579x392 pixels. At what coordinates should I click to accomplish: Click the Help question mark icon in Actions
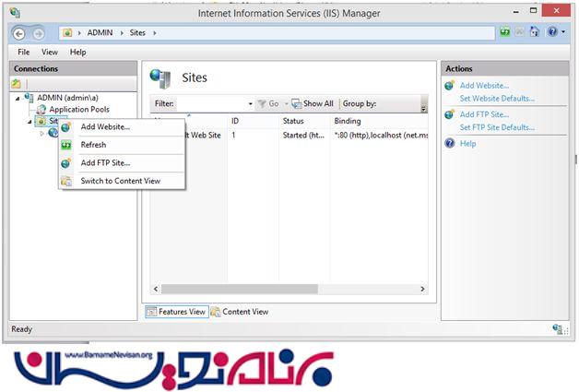click(450, 143)
